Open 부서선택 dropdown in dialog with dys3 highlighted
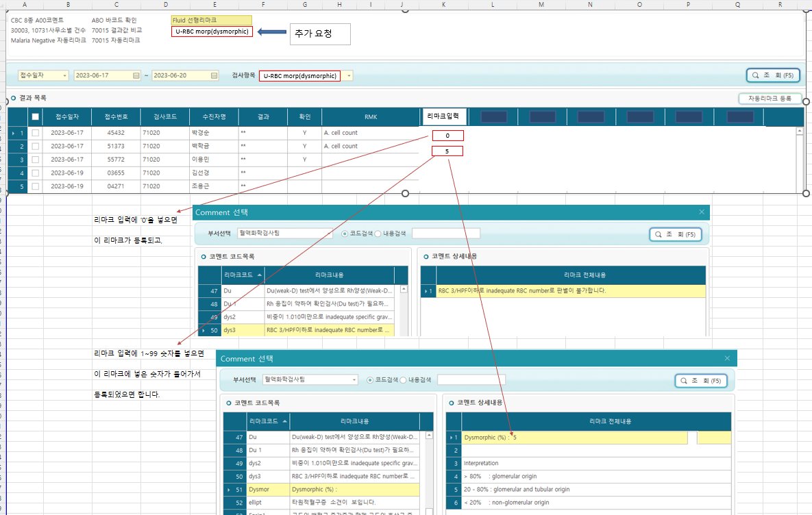The image size is (812, 515). click(x=328, y=234)
